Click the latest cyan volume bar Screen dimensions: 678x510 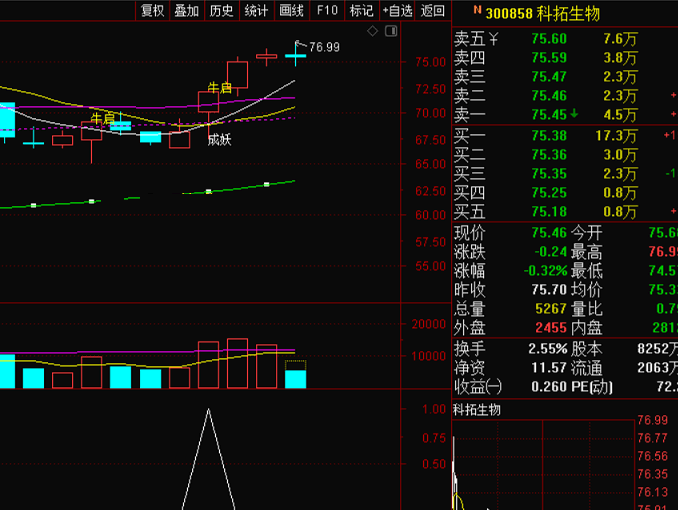296,379
